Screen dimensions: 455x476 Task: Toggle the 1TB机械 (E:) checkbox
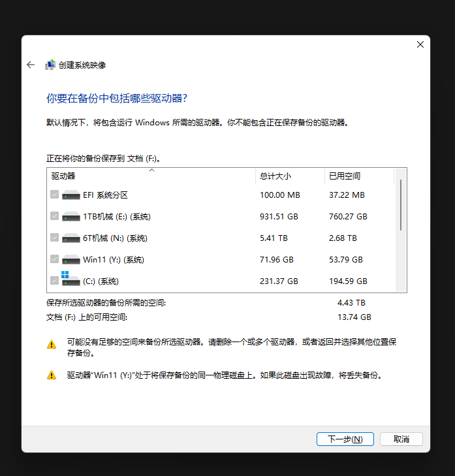[55, 216]
